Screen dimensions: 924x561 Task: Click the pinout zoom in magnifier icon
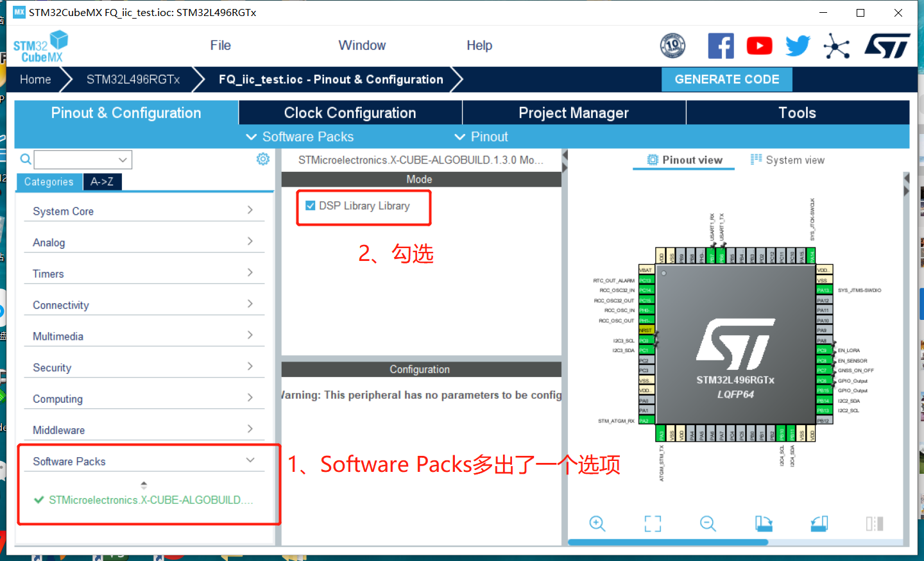597,523
